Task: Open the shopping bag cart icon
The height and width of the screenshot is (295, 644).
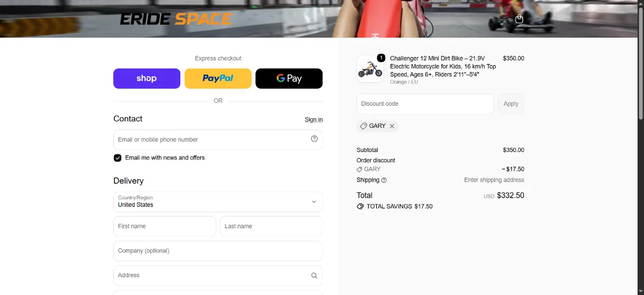Action: (x=519, y=19)
